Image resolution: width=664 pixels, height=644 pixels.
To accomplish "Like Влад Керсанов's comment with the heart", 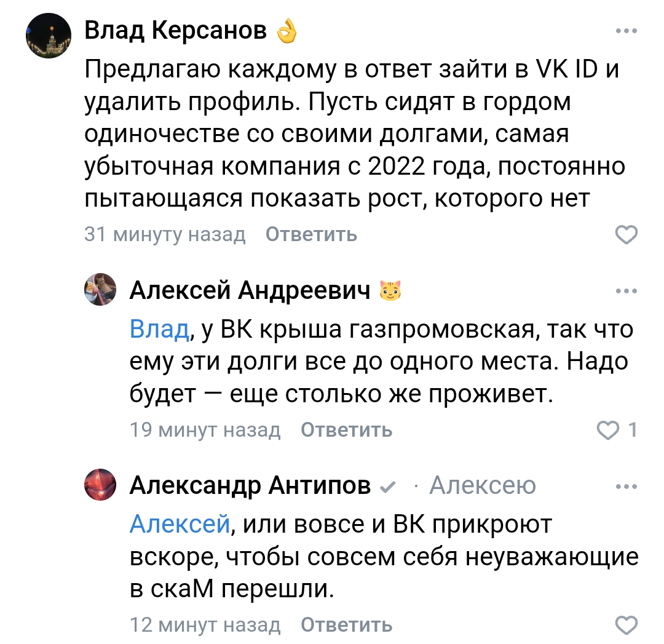I will 626,235.
